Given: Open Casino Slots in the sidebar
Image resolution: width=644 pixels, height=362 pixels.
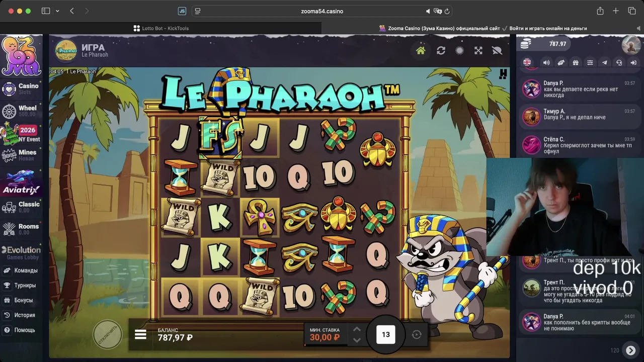Looking at the screenshot, I should coord(21,89).
